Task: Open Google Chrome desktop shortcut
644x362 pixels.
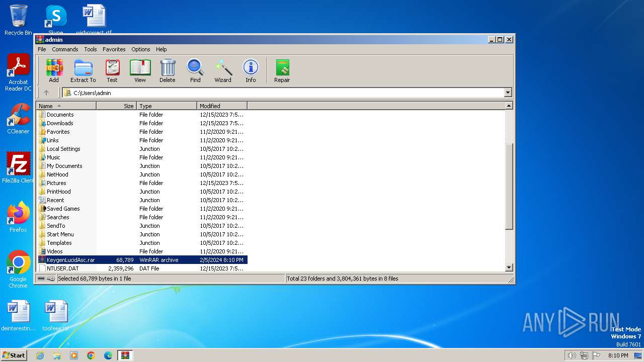Action: (x=18, y=269)
